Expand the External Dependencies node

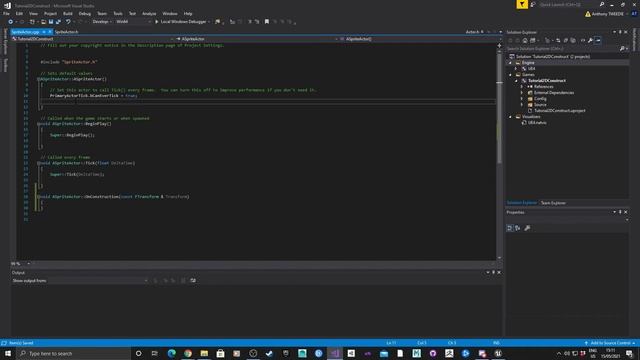click(x=522, y=93)
